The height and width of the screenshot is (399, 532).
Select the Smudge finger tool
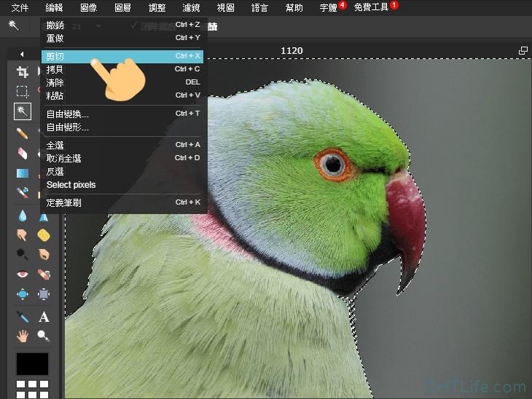point(23,234)
